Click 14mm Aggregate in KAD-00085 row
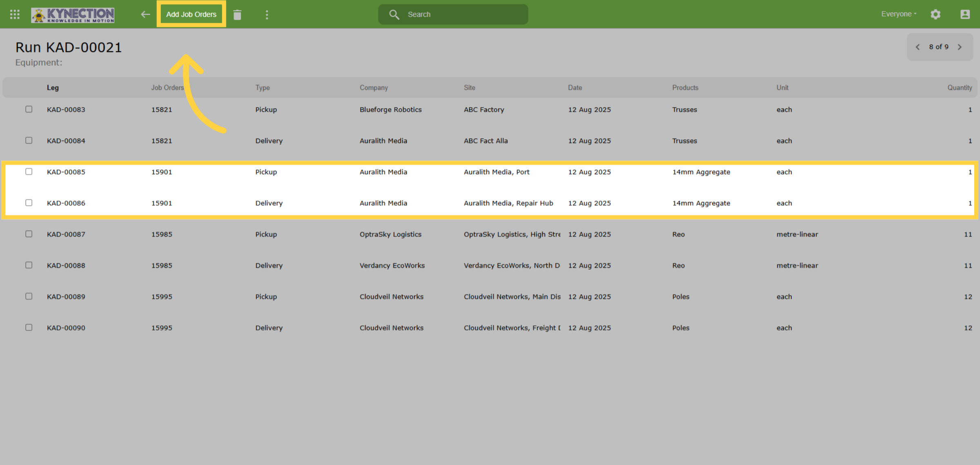Image resolution: width=980 pixels, height=465 pixels. (x=701, y=172)
